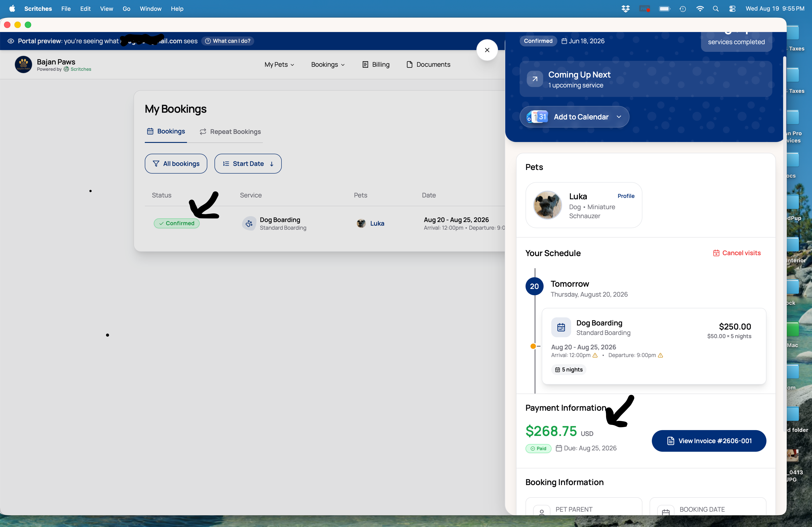
Task: Click the text $50.00 × 5 nights
Action: (729, 336)
